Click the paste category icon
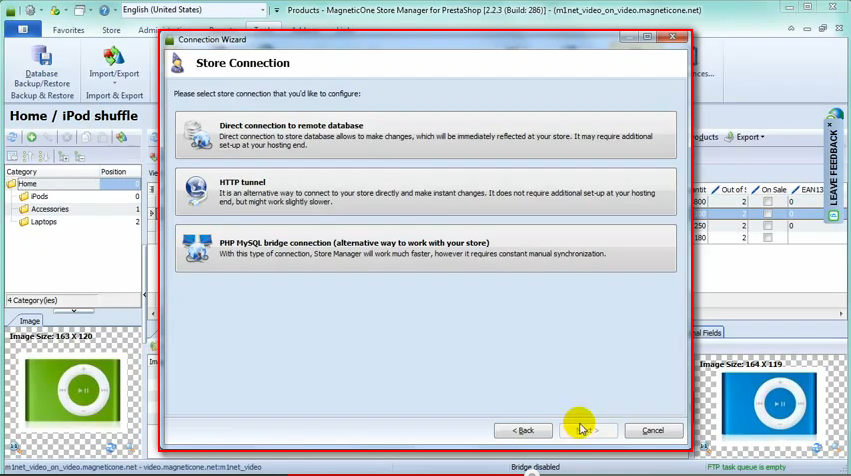Image resolution: width=851 pixels, height=476 pixels. point(103,137)
